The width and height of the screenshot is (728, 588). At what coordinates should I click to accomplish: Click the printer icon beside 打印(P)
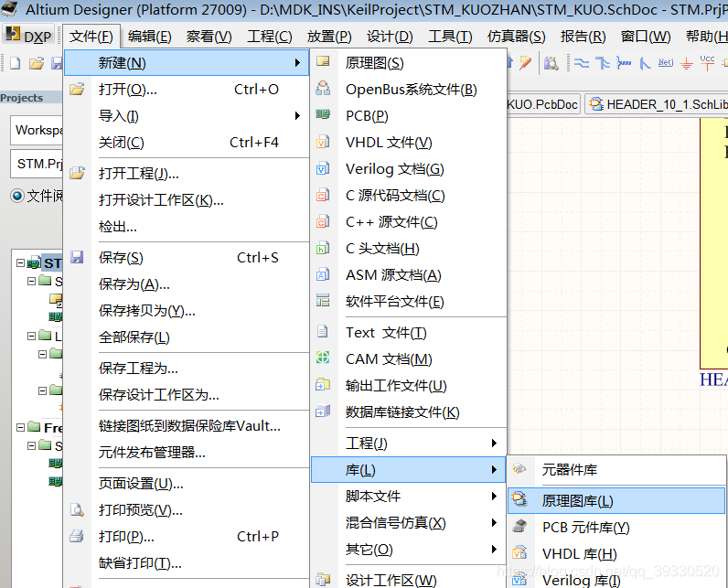[x=77, y=536]
